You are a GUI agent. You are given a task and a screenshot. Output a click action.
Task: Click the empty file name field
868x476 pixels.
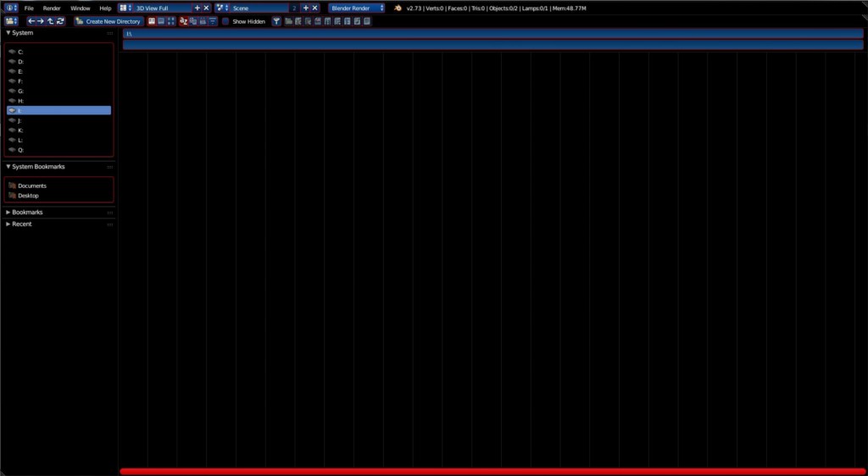492,45
